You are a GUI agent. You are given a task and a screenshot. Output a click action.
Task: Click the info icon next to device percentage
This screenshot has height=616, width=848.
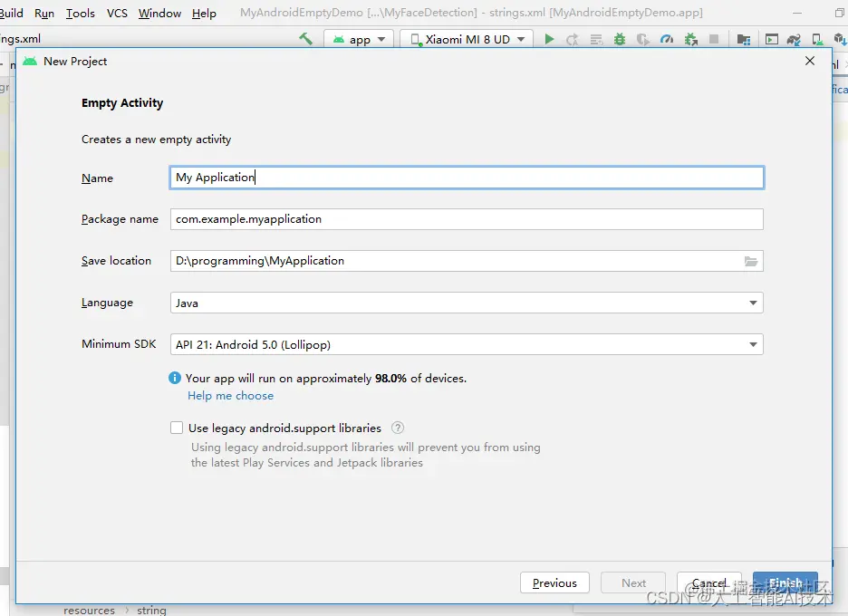coord(175,378)
